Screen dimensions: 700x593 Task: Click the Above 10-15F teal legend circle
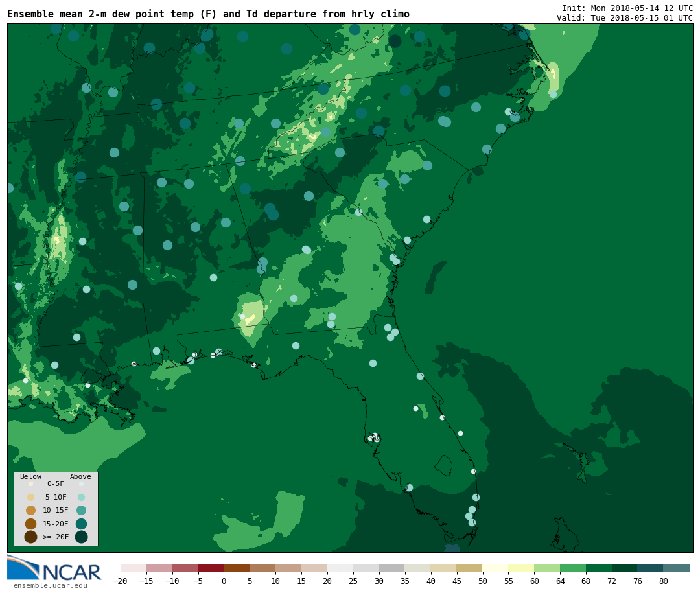81,511
